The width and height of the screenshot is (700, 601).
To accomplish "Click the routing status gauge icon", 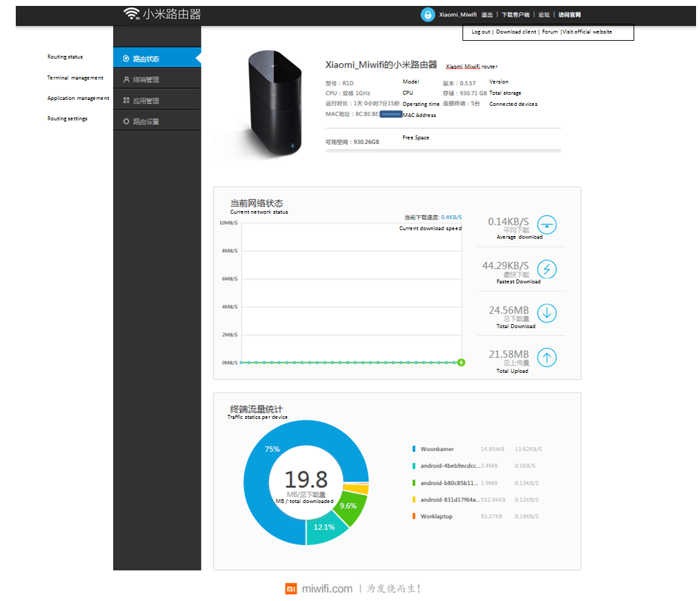I will click(126, 59).
